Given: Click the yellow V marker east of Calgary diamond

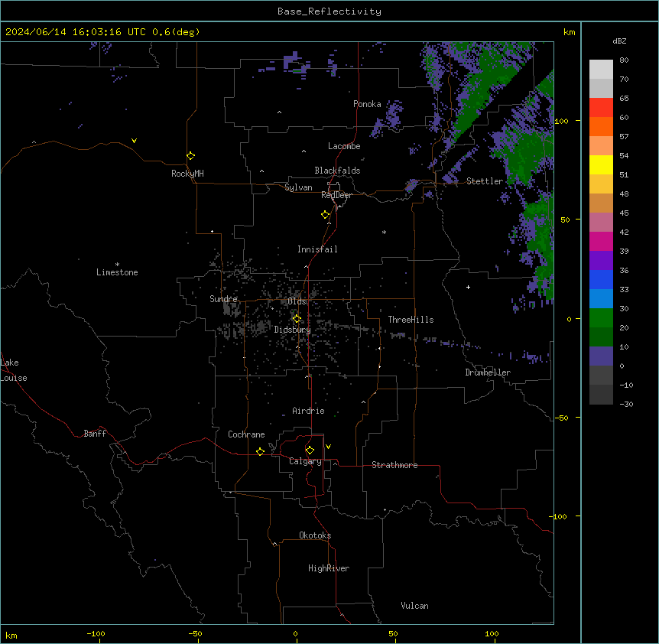Looking at the screenshot, I should click(328, 447).
